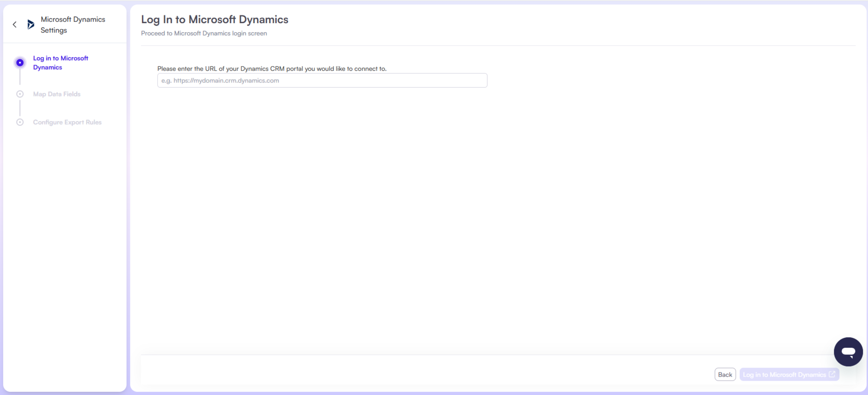Click the Microsoft Dynamics logo icon

point(31,24)
